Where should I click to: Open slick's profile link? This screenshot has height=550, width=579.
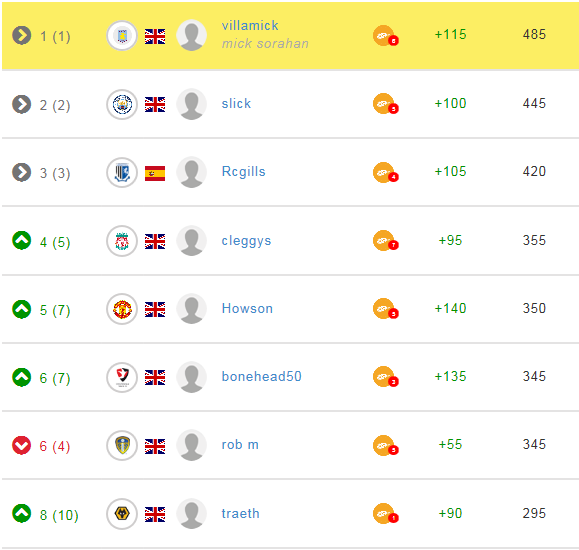coord(236,103)
